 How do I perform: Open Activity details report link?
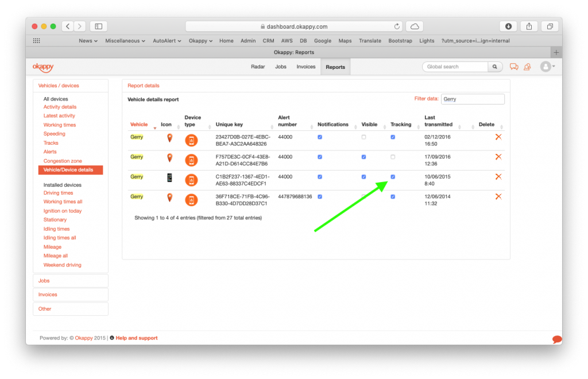tap(60, 107)
